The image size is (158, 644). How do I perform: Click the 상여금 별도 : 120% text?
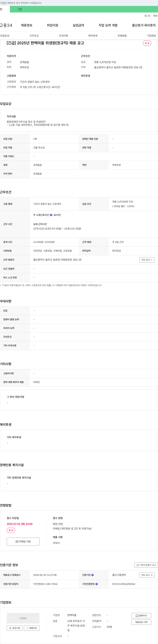(x=123, y=206)
